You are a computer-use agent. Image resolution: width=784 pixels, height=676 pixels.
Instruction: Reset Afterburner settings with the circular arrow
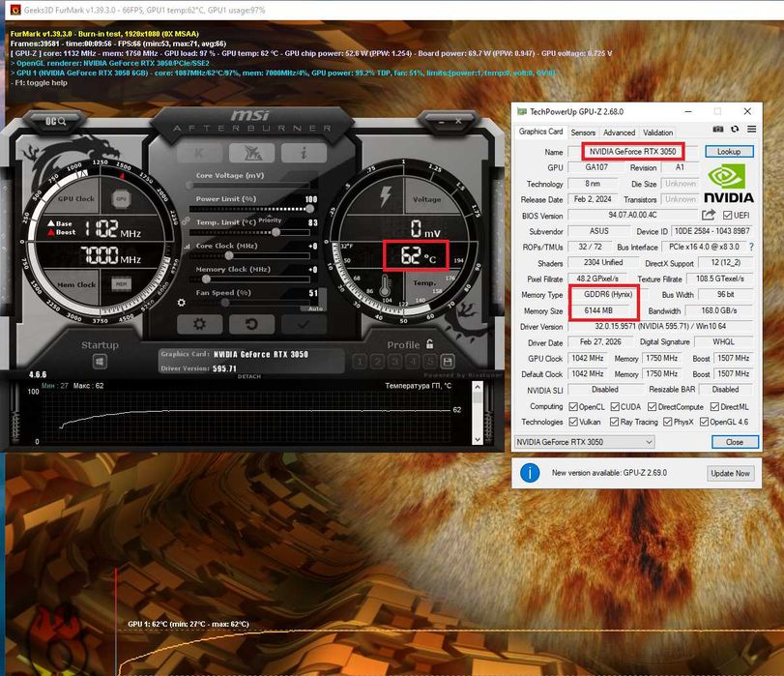251,324
